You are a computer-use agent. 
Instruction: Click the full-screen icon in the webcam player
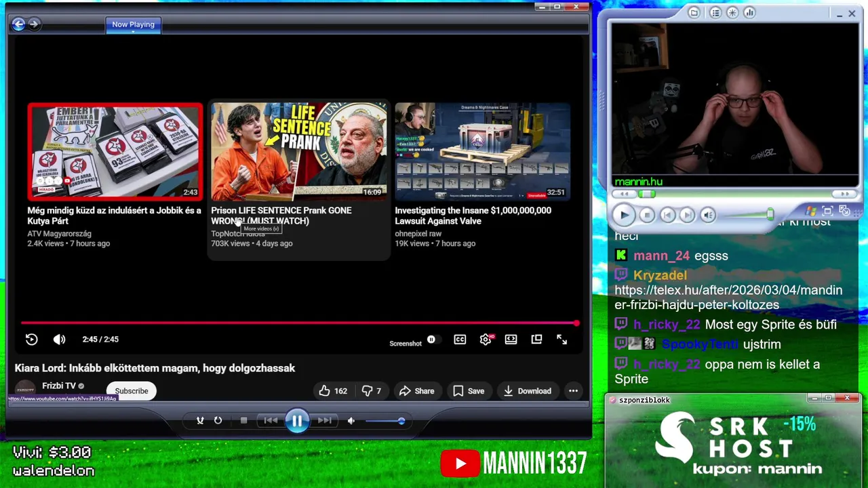(827, 211)
